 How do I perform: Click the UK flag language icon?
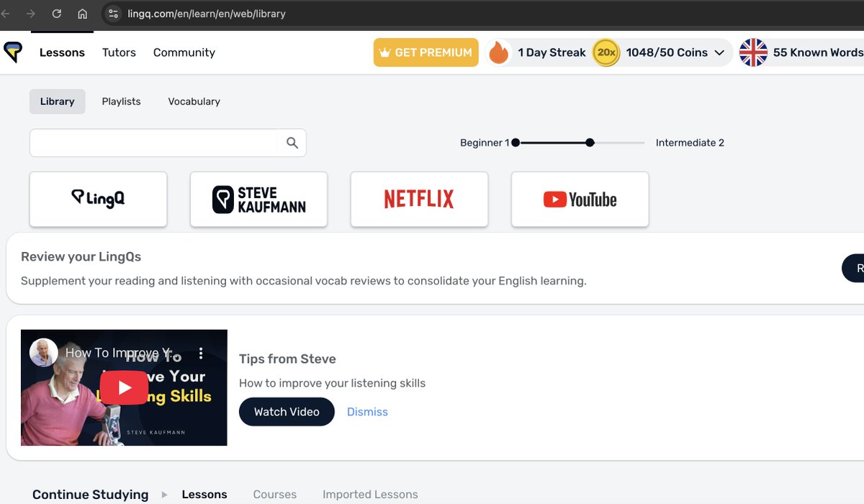pos(753,53)
